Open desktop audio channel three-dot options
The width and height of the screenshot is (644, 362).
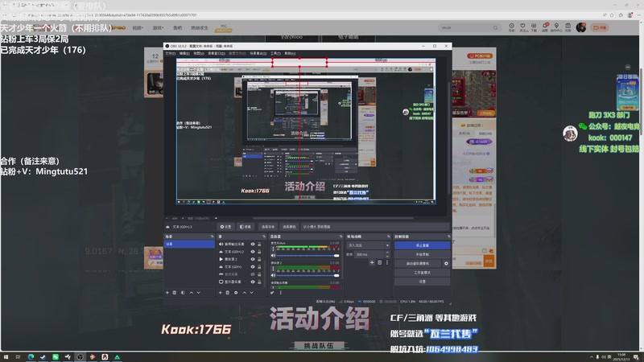273,249
